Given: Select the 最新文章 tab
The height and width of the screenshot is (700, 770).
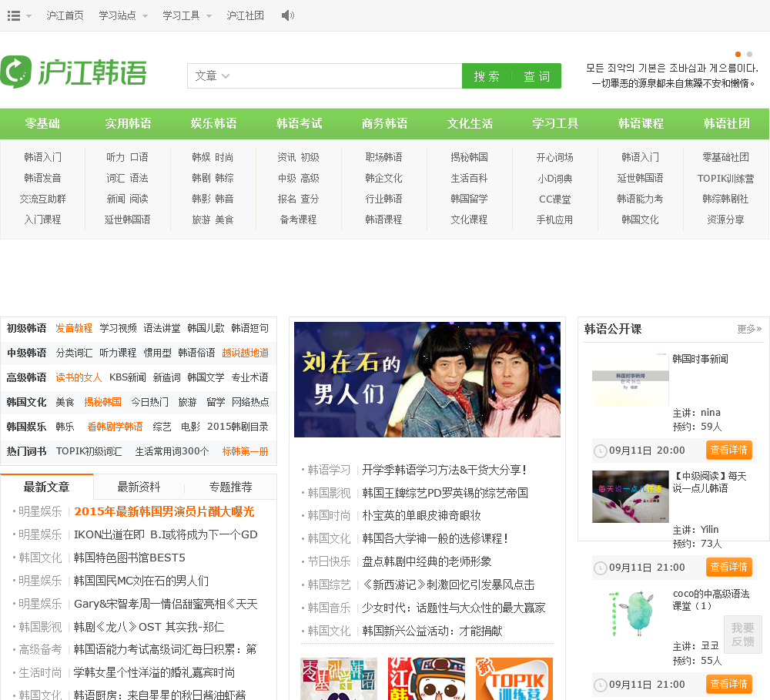Looking at the screenshot, I should (x=47, y=487).
